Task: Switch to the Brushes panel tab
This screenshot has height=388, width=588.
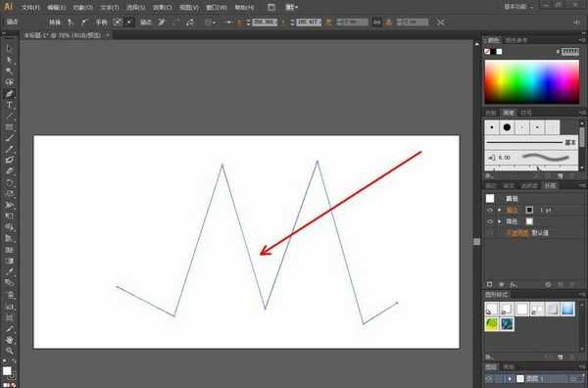Action: click(x=509, y=113)
